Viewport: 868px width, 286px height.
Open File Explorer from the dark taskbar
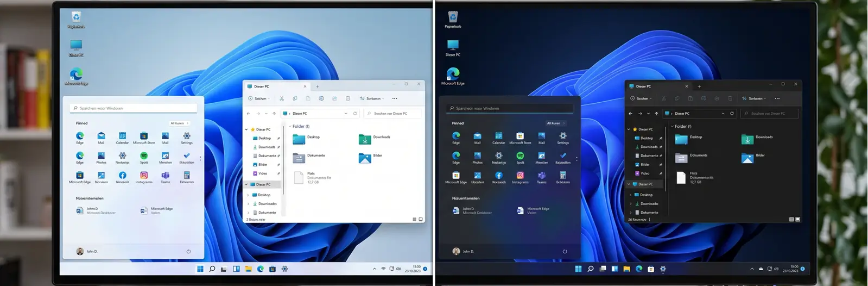tap(626, 269)
